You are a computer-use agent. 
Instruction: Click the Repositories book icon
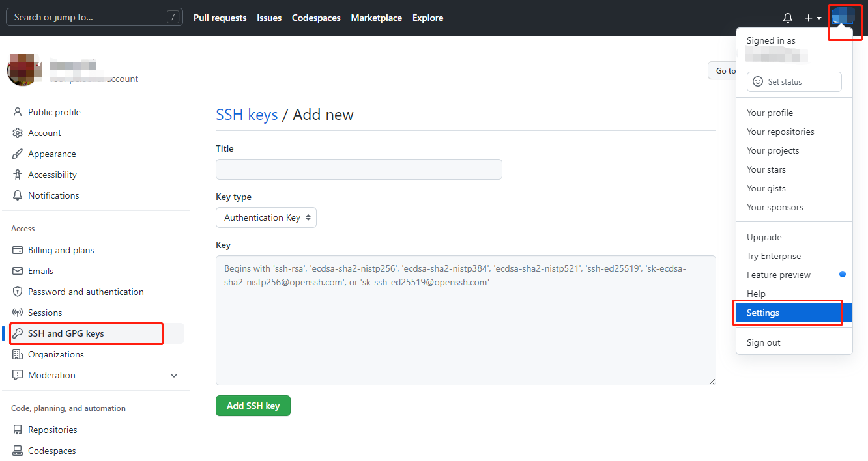point(18,430)
